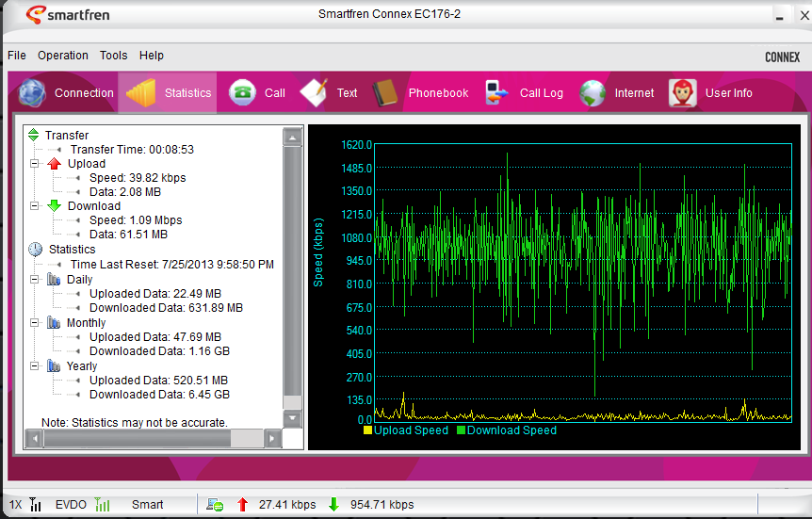
Task: Click the green Download arrow icon in tree
Action: pyautogui.click(x=55, y=206)
